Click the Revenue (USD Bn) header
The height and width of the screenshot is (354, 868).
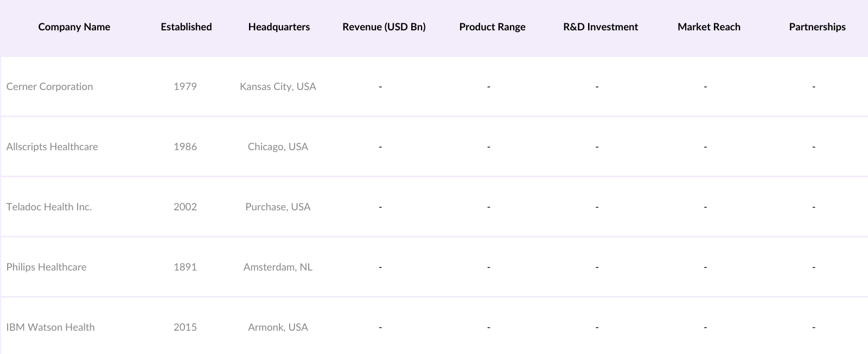[x=384, y=27]
